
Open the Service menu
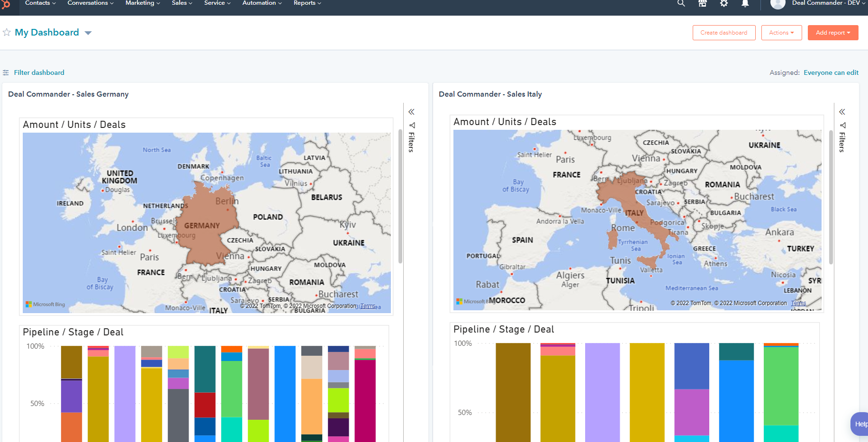coord(217,3)
